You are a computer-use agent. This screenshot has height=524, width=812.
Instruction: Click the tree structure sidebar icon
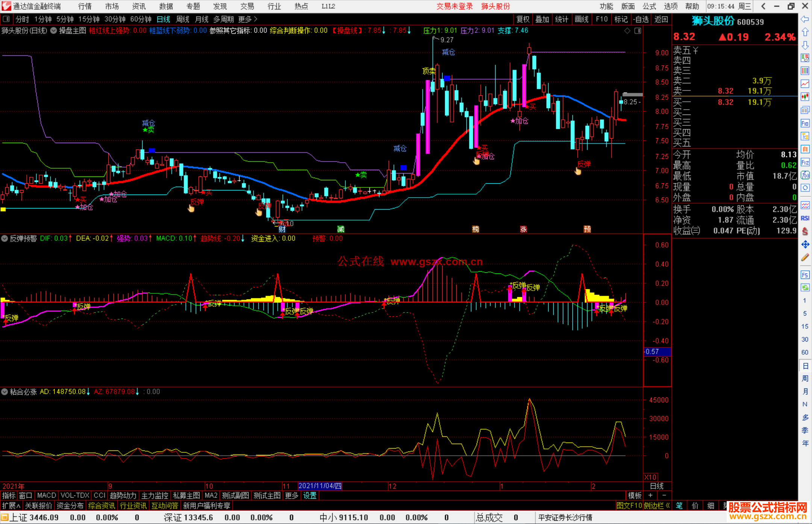coord(805,136)
